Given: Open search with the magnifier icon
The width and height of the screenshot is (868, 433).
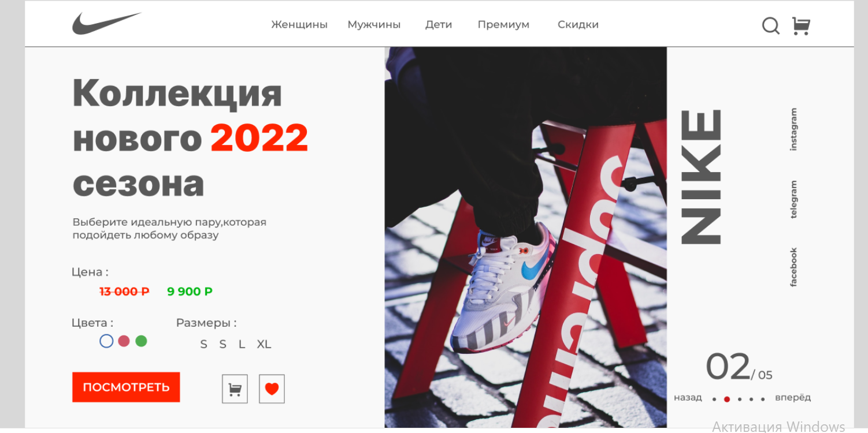Looking at the screenshot, I should point(770,25).
